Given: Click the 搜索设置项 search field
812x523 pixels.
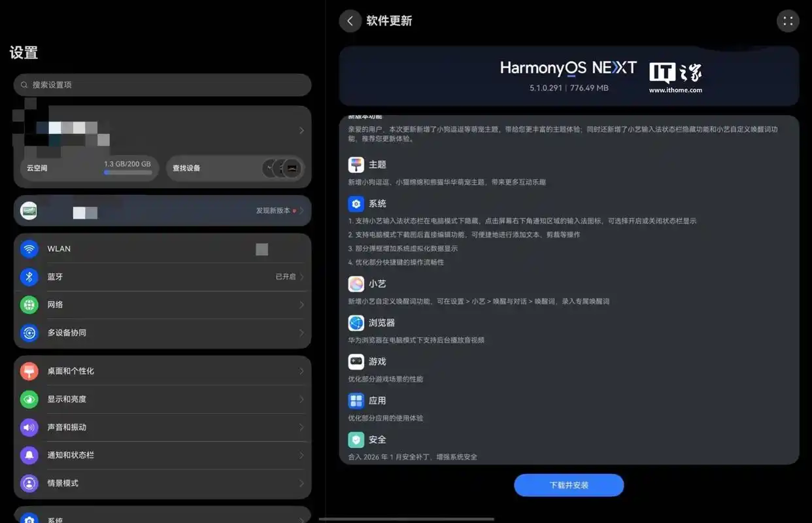Looking at the screenshot, I should click(x=162, y=85).
